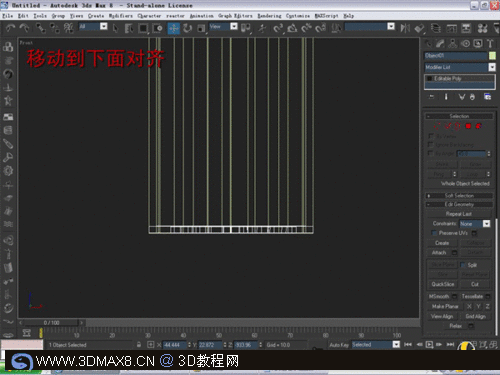This screenshot has width=500, height=375.
Task: Activate the Select and Move tool
Action: [x=173, y=28]
